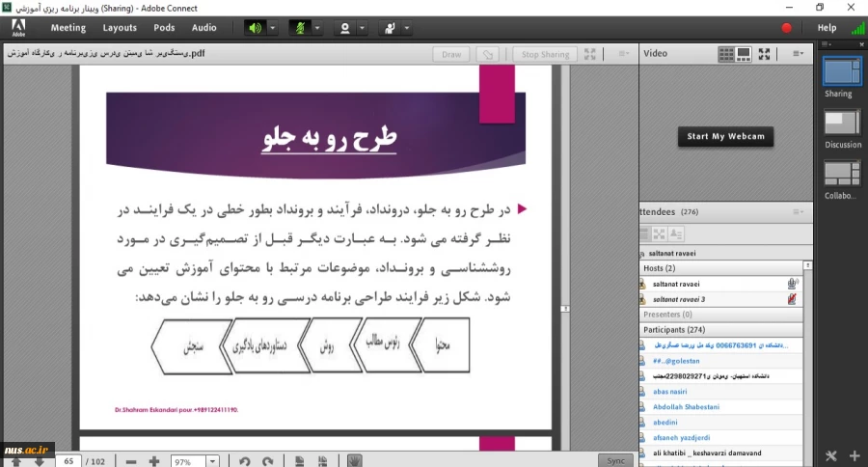Expand the Presenters (0) group
Screen dimensions: 868x467
pyautogui.click(x=720, y=315)
